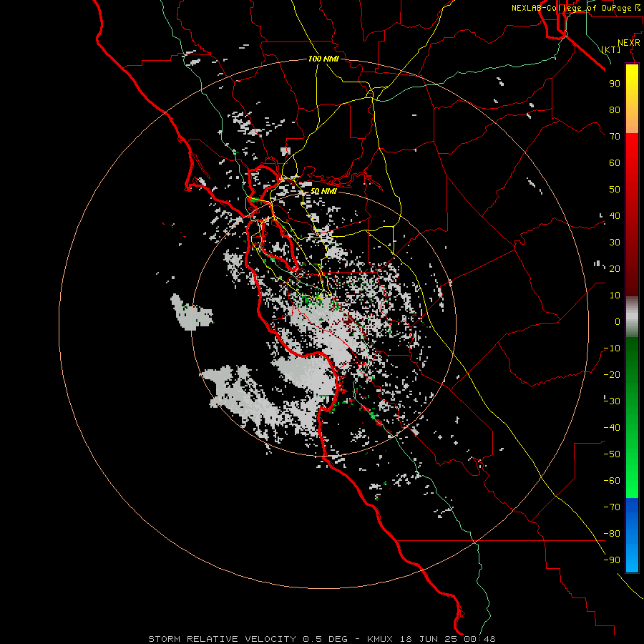The image size is (644, 644).
Task: Click the "NEXR" label above the color bar
Action: [629, 42]
